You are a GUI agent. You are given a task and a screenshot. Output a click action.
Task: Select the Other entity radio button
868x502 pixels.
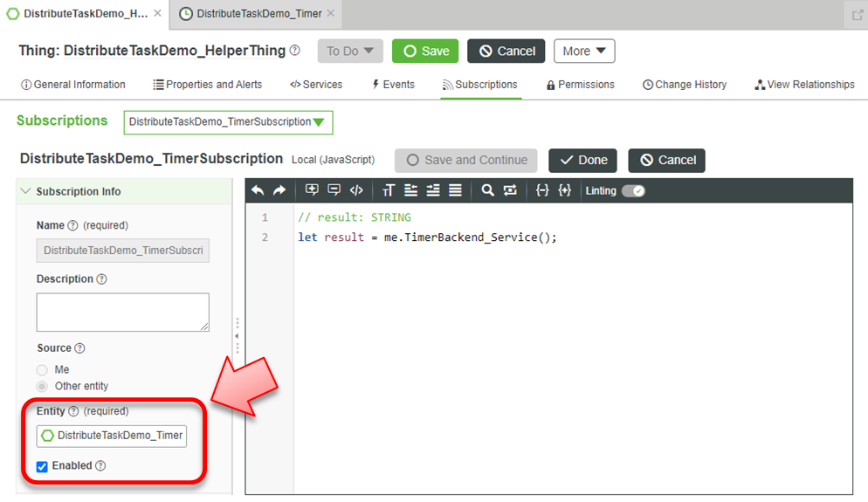coord(42,387)
